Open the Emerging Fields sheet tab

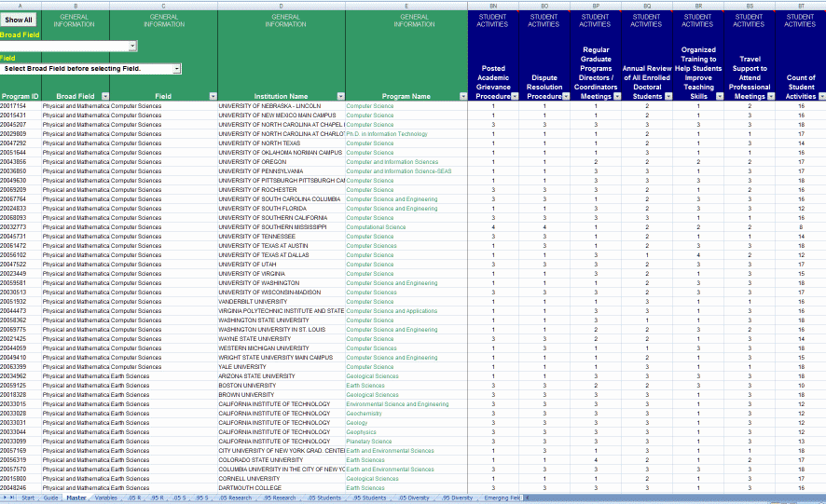502,497
